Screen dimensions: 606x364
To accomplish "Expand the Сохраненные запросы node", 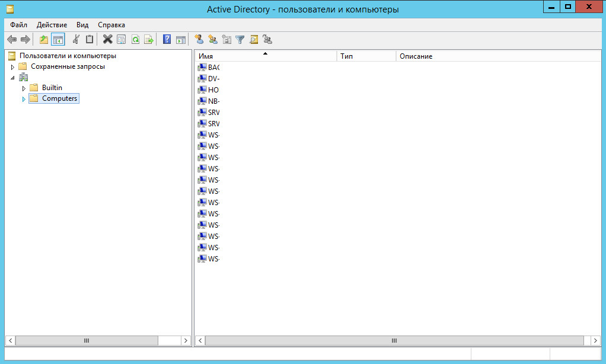I will (12, 67).
